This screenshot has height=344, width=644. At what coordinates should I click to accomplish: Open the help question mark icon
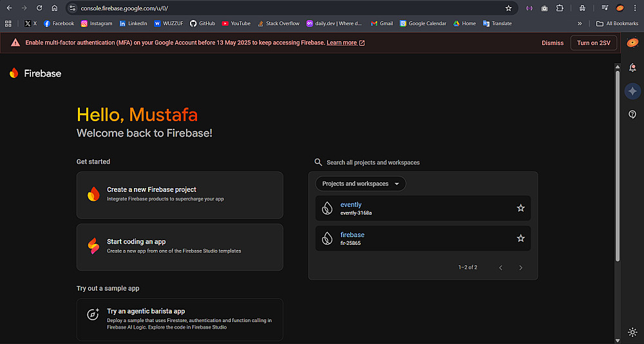pyautogui.click(x=632, y=114)
